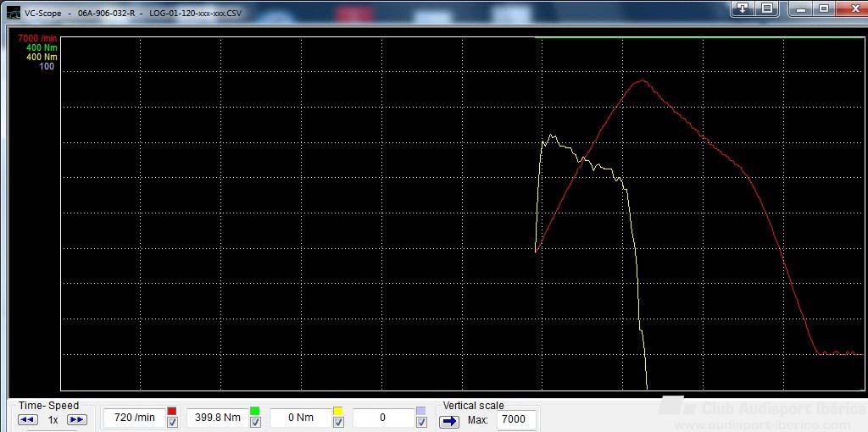Click the rewind speed button
Viewport: 868px width, 432px height.
click(x=28, y=420)
